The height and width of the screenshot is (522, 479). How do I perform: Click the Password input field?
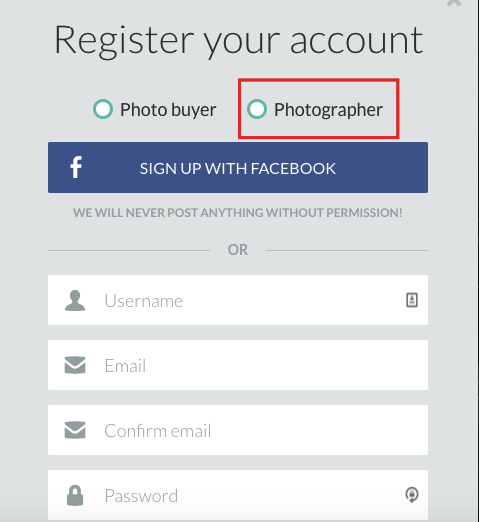(238, 495)
